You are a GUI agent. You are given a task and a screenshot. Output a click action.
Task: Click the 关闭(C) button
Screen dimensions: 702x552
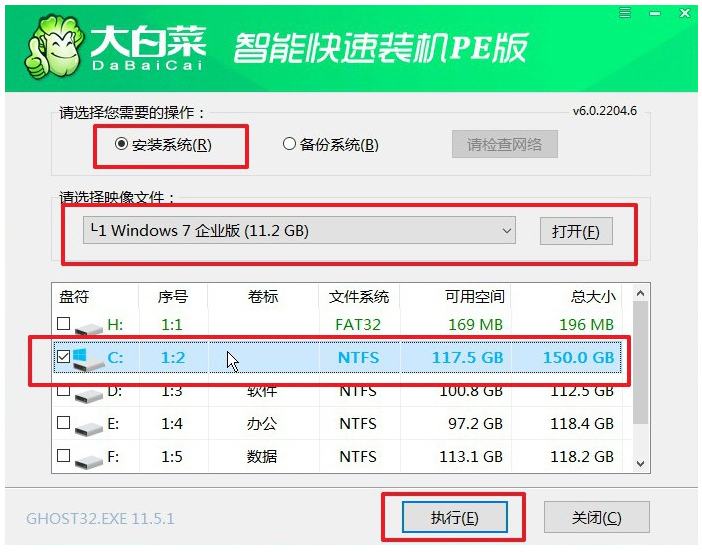click(596, 517)
